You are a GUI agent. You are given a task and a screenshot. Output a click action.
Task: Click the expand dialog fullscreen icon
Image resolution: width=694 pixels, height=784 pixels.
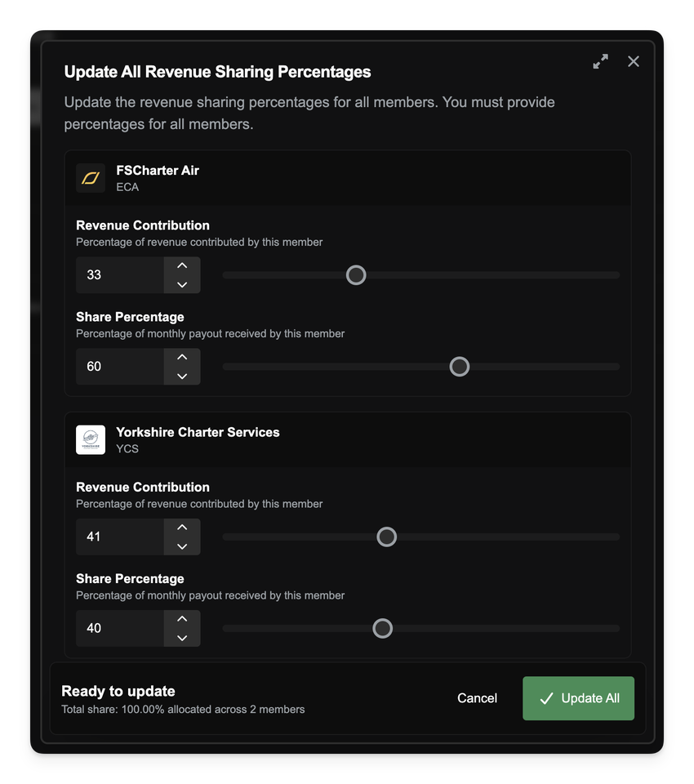[600, 61]
